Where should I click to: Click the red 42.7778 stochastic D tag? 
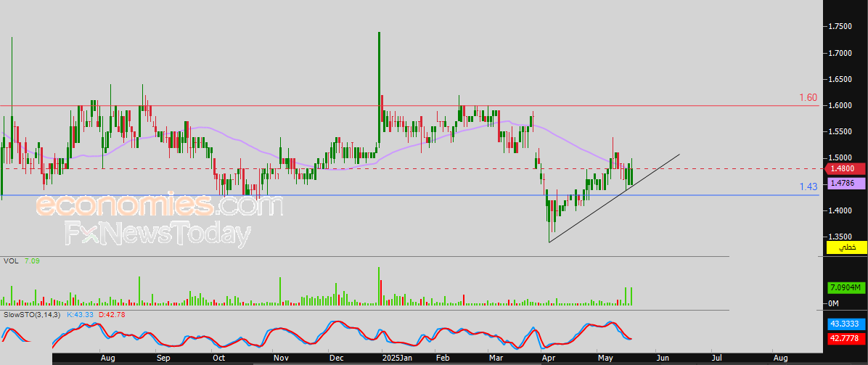(x=846, y=339)
